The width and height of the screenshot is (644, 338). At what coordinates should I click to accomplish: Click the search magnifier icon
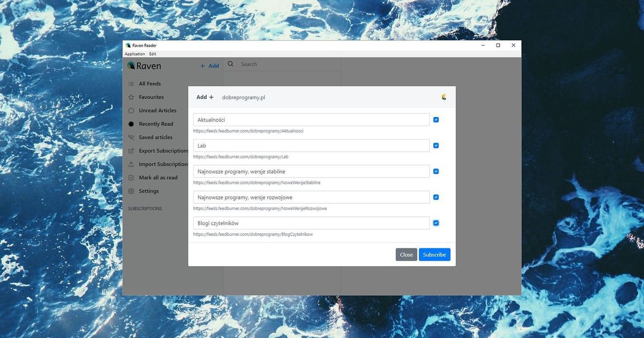[x=231, y=64]
